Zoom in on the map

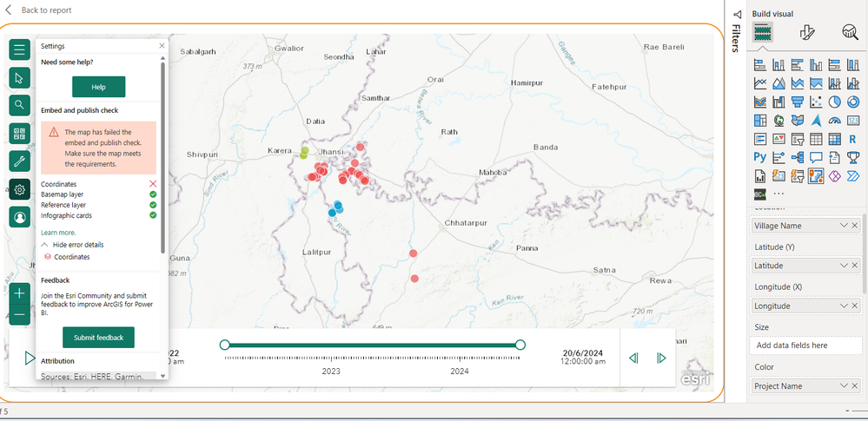19,293
